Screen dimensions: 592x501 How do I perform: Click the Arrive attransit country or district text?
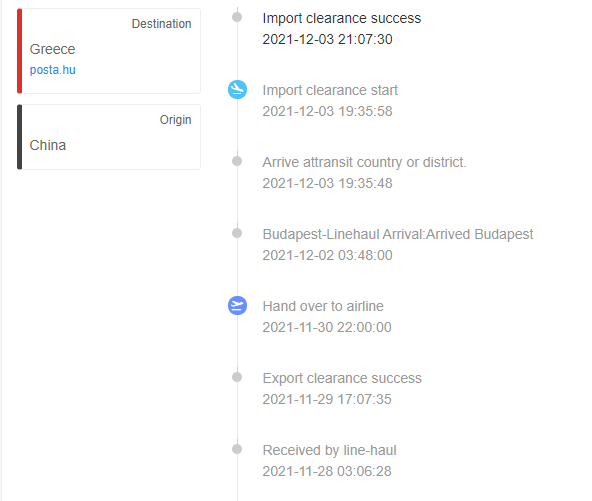pyautogui.click(x=364, y=162)
